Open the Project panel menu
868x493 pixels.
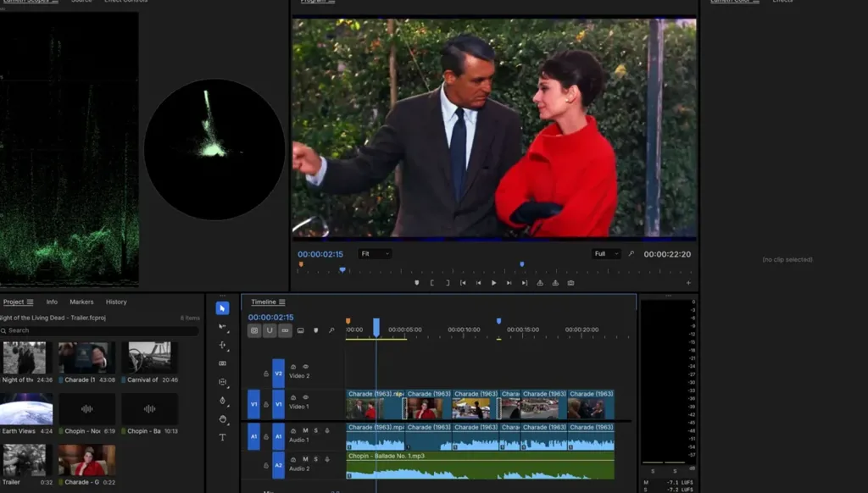point(30,302)
